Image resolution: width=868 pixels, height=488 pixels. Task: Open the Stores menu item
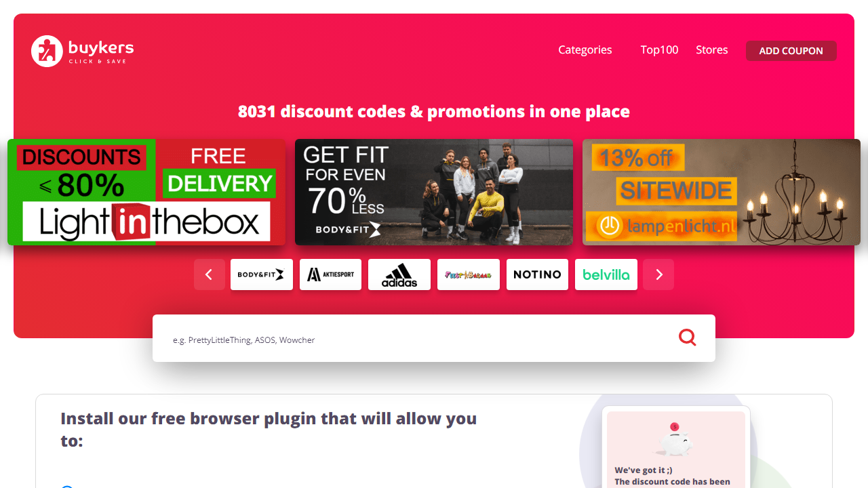click(x=712, y=50)
